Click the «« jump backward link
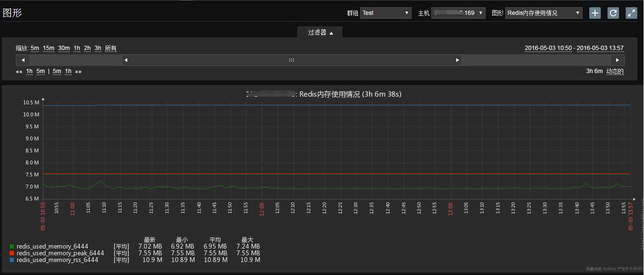The height and width of the screenshot is (275, 644). 19,71
